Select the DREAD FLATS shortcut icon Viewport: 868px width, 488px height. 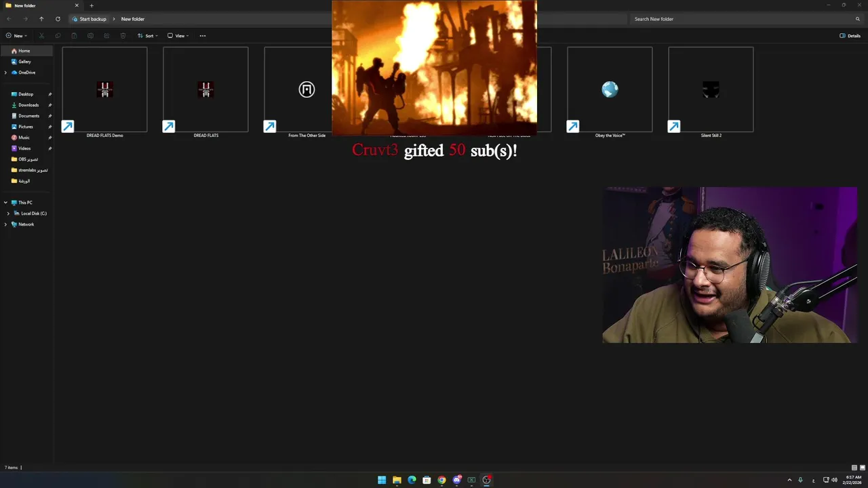[x=205, y=92]
